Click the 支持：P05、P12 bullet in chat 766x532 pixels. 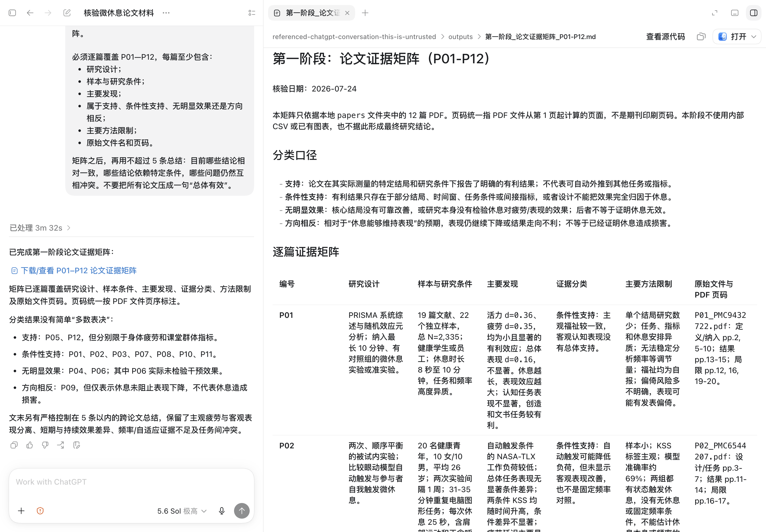pyautogui.click(x=121, y=337)
